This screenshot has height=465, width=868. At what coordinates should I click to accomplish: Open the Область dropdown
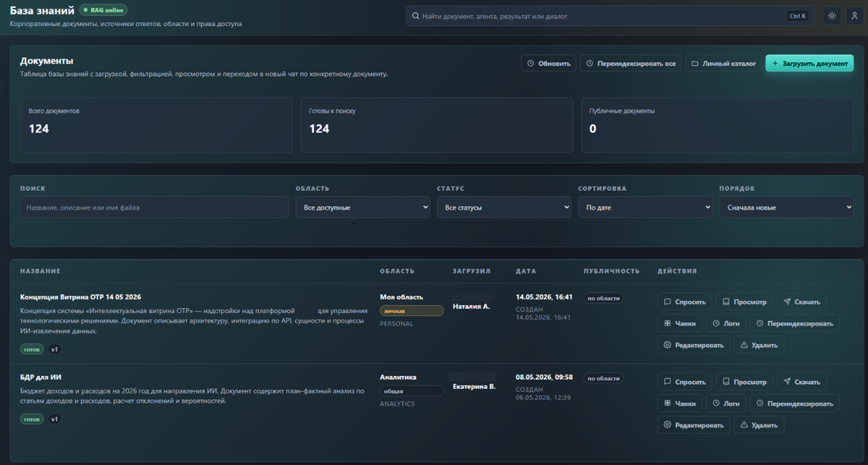point(363,207)
